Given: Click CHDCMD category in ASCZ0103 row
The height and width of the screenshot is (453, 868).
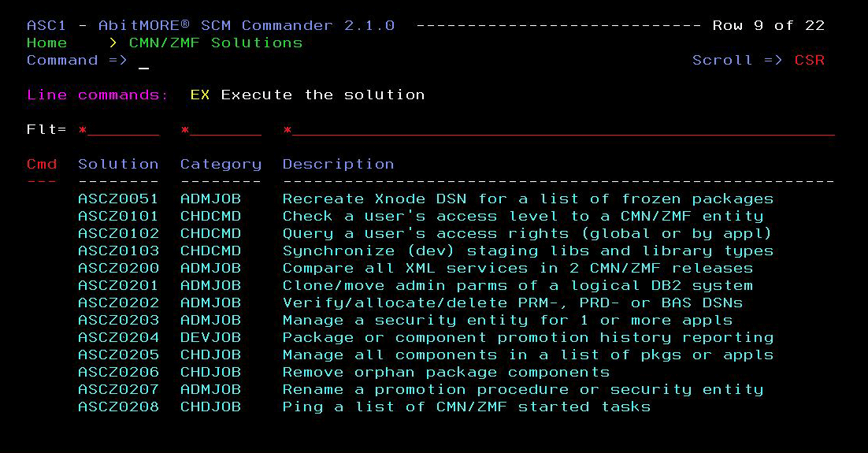Looking at the screenshot, I should (211, 251).
